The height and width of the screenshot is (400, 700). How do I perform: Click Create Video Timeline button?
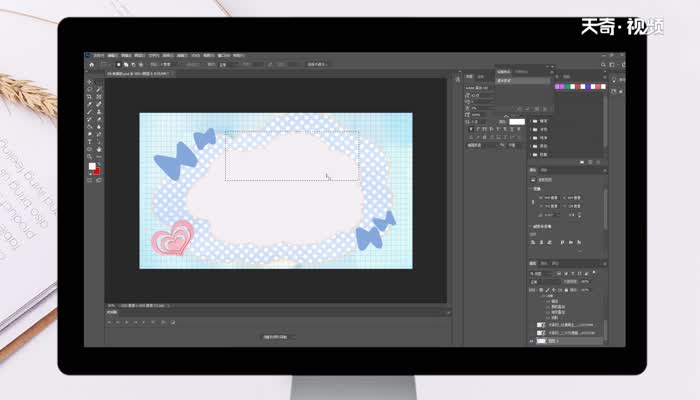tap(275, 337)
